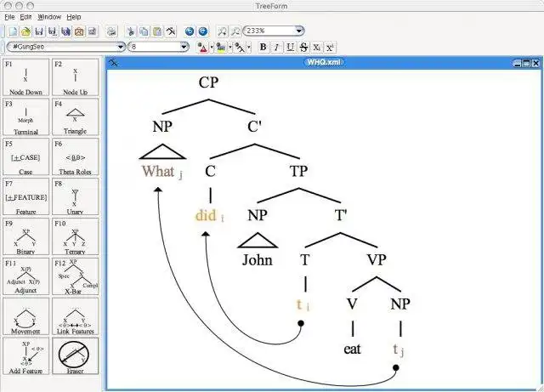This screenshot has height=392, width=544.
Task: Click the WHQ.xml window corner icon
Action: pyautogui.click(x=113, y=62)
